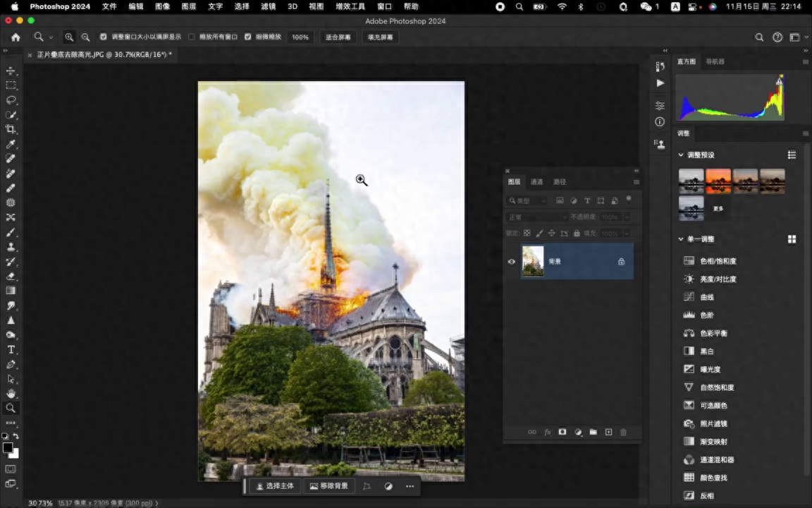The height and width of the screenshot is (508, 812).
Task: Switch to the 通道 tab
Action: (536, 182)
